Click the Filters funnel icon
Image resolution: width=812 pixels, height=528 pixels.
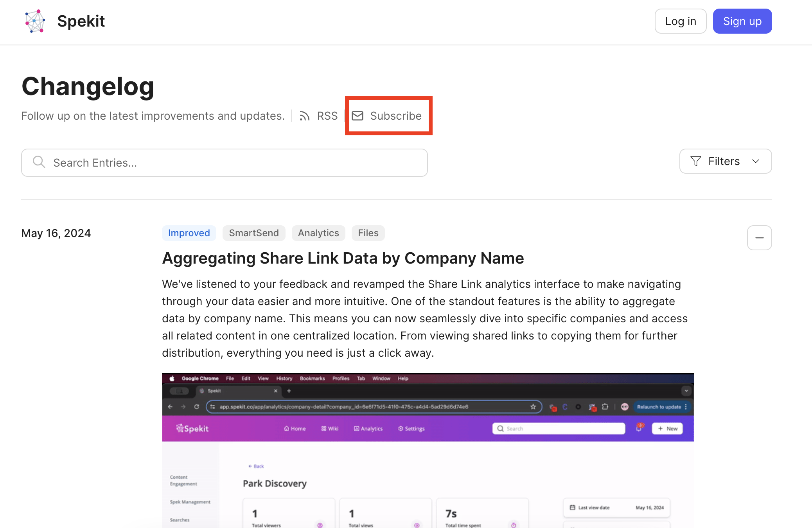(x=696, y=161)
